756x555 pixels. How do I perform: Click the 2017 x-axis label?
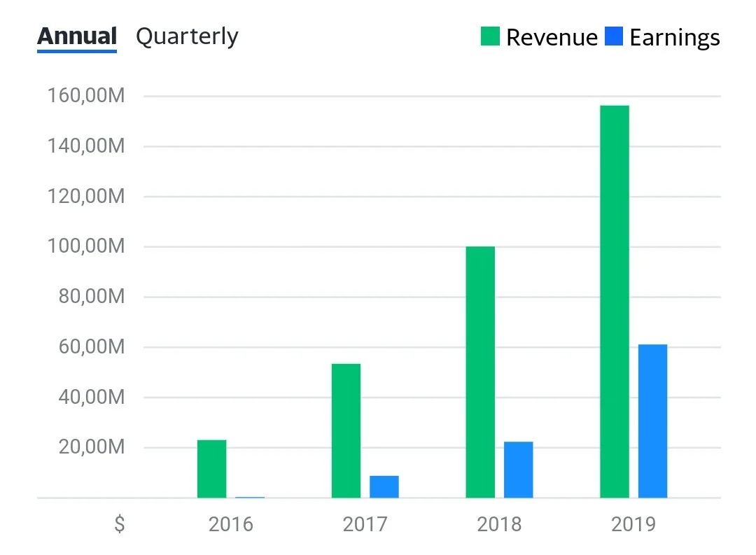pyautogui.click(x=365, y=524)
